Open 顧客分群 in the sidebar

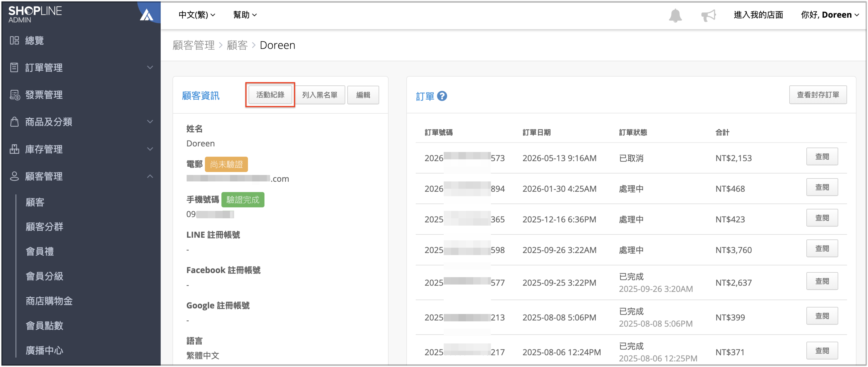[45, 227]
